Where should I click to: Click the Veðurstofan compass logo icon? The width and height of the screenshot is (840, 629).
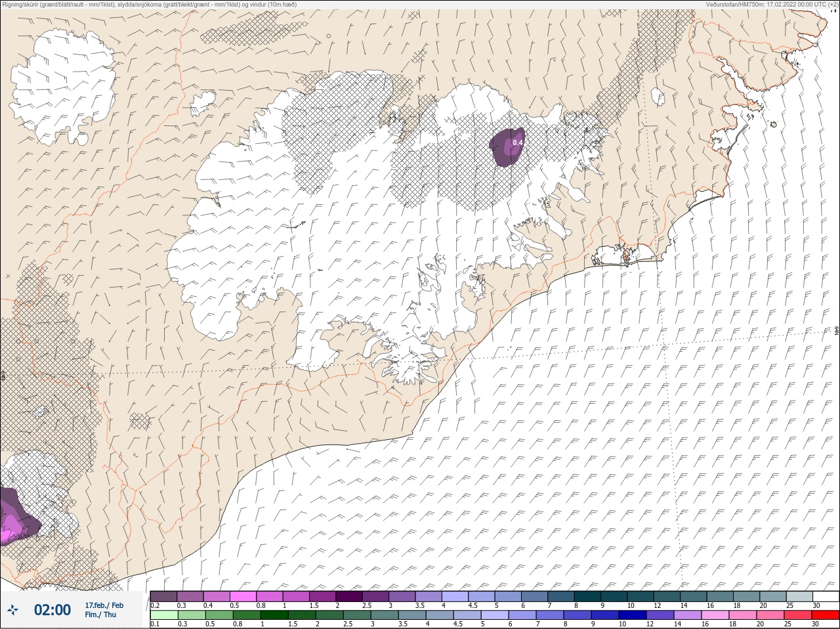(13, 610)
